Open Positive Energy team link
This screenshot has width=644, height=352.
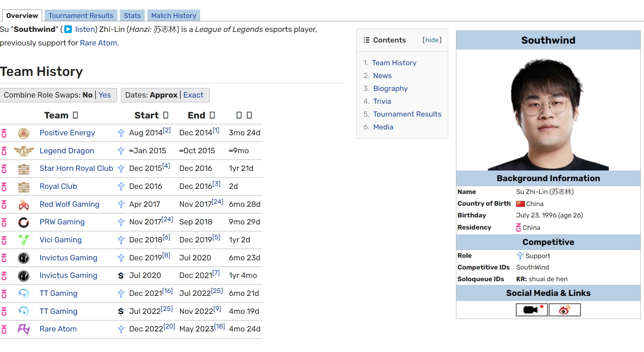67,133
